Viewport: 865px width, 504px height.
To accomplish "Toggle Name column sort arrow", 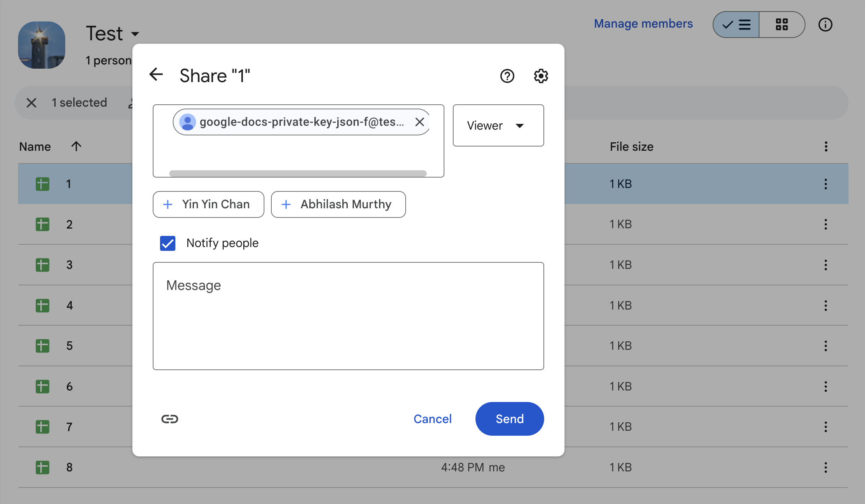I will click(76, 147).
